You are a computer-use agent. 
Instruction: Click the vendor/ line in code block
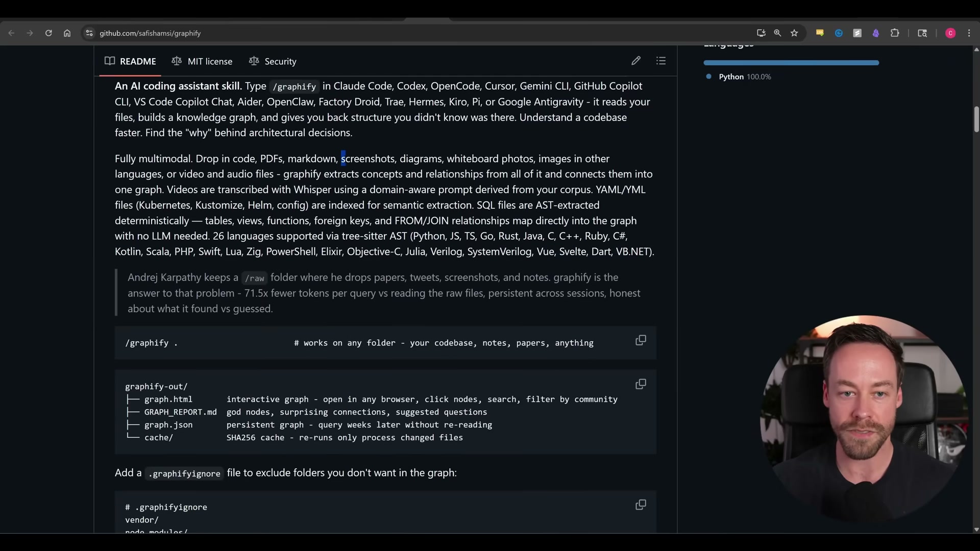click(x=142, y=520)
